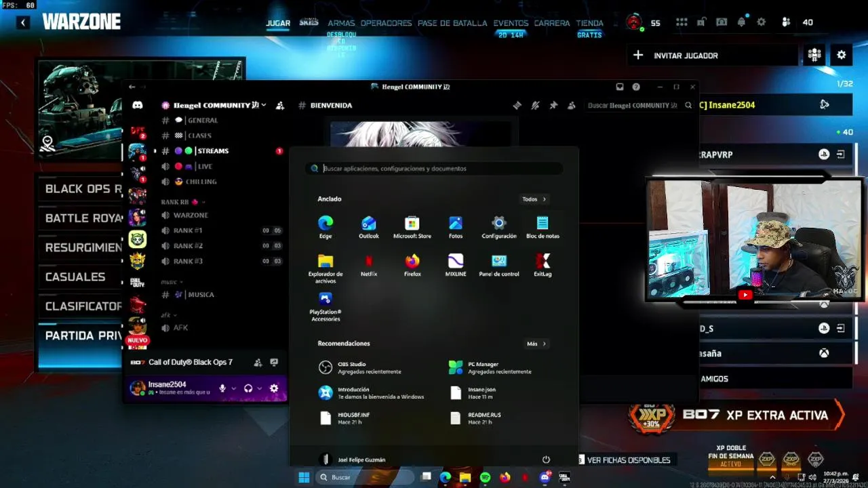Launch Bloc de notas
Image resolution: width=868 pixels, height=488 pixels.
tap(542, 227)
